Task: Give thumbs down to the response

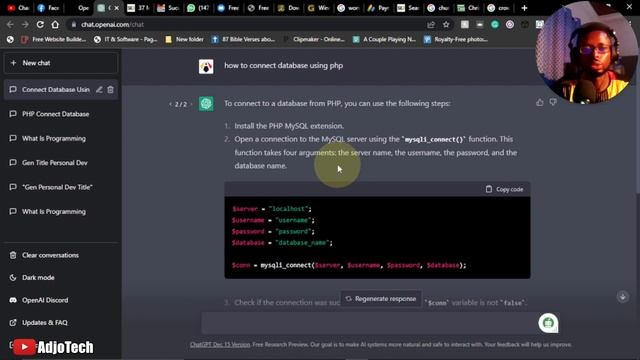Action: (x=553, y=102)
